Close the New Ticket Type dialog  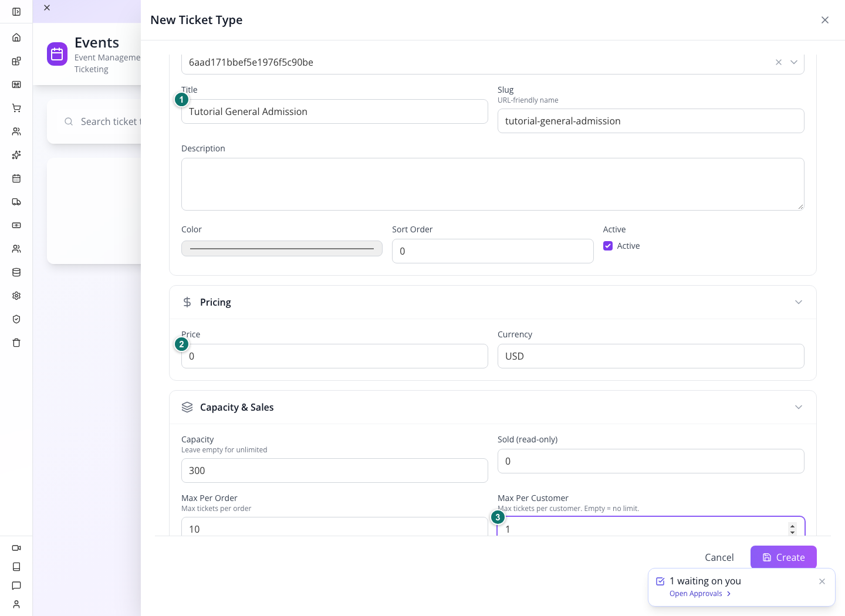pos(825,20)
